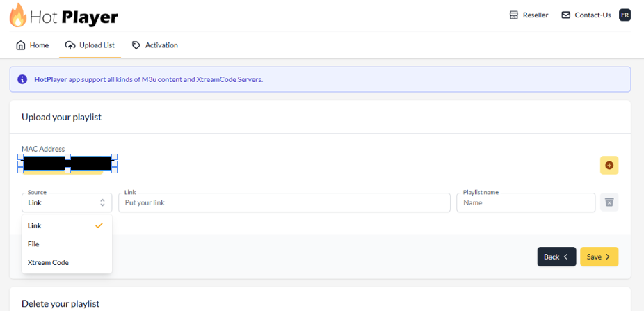This screenshot has height=311, width=644.
Task: Click the blue info icon in banner
Action: click(x=22, y=79)
